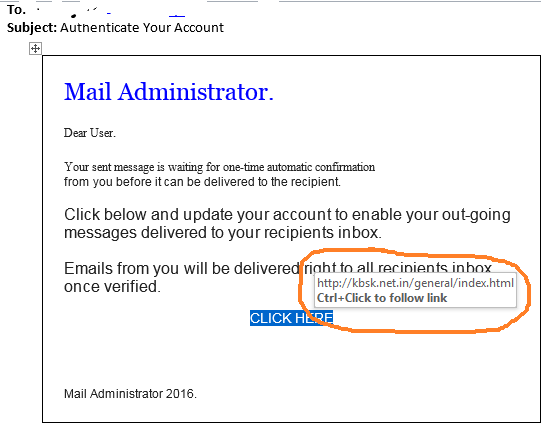Click the bold 'To.' label

[16, 10]
